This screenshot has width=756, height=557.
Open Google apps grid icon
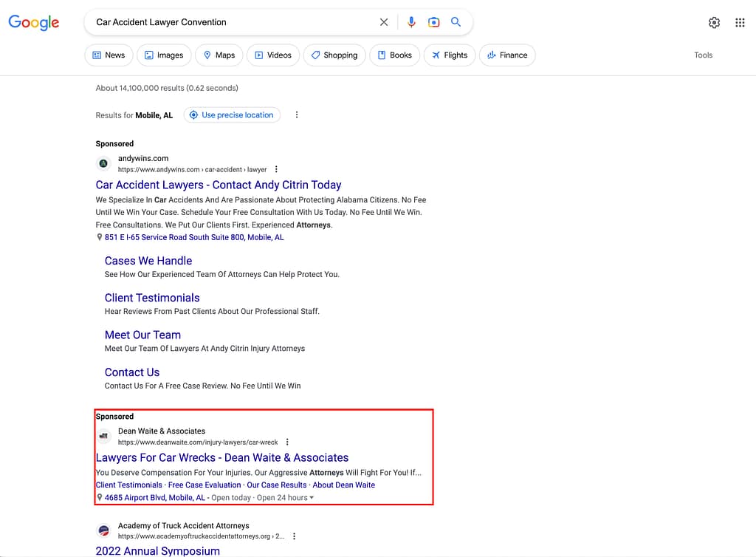click(x=740, y=23)
